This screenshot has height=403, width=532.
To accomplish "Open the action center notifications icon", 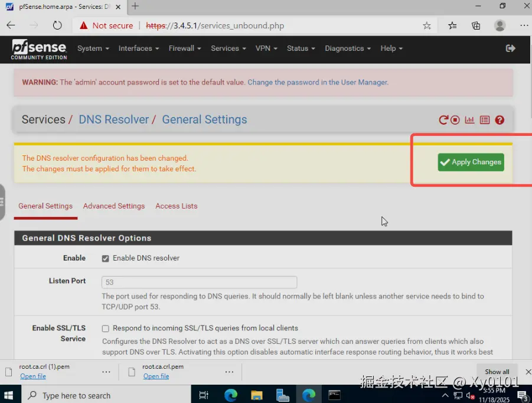I will (x=522, y=395).
